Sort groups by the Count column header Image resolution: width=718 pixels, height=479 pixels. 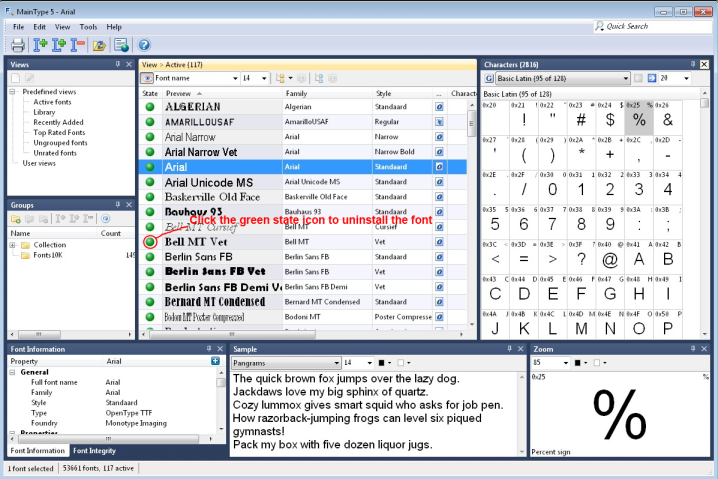click(x=114, y=233)
